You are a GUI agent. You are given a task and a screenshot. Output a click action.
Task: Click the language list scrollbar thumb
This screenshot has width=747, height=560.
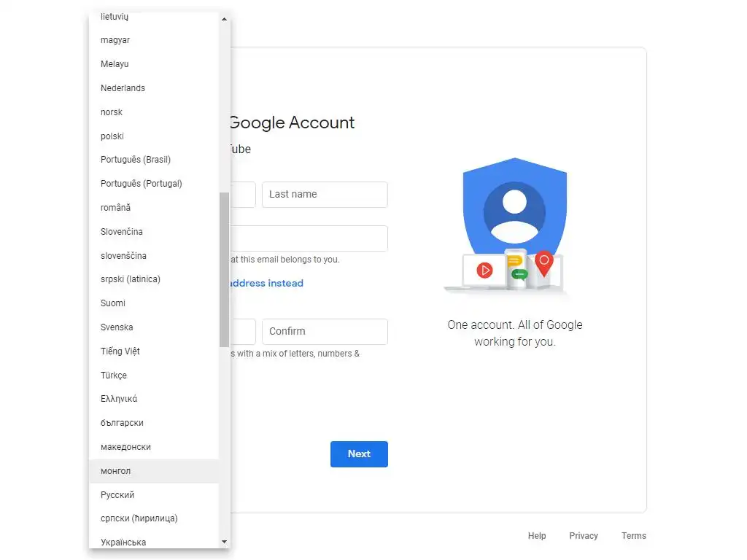coord(225,270)
